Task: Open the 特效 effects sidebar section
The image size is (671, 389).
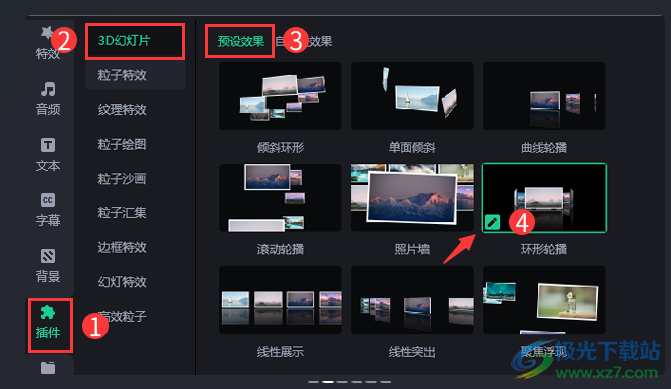Action: pos(48,44)
